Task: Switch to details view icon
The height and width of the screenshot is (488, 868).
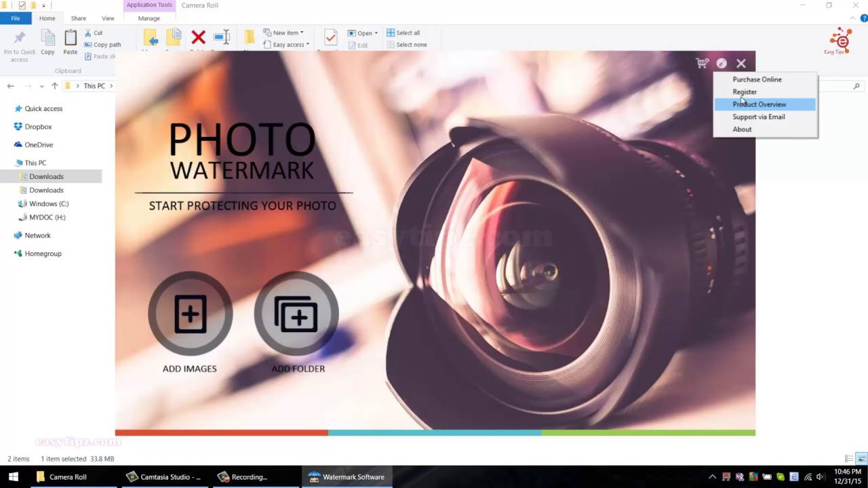Action: 849,459
